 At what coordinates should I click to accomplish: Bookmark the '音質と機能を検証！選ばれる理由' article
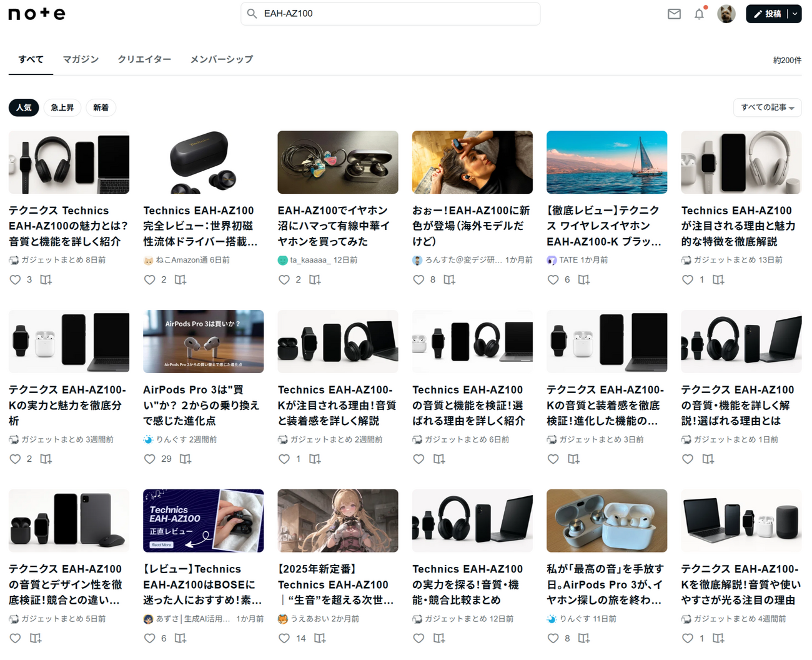click(x=439, y=459)
